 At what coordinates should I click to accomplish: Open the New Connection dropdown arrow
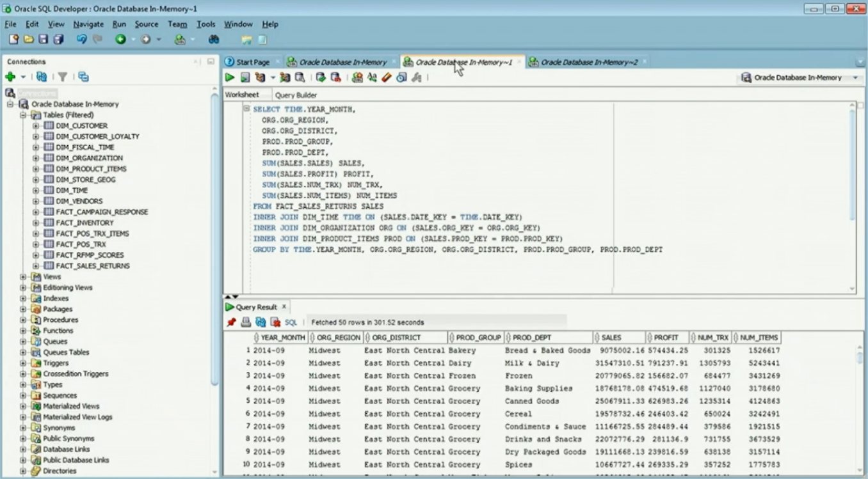23,77
